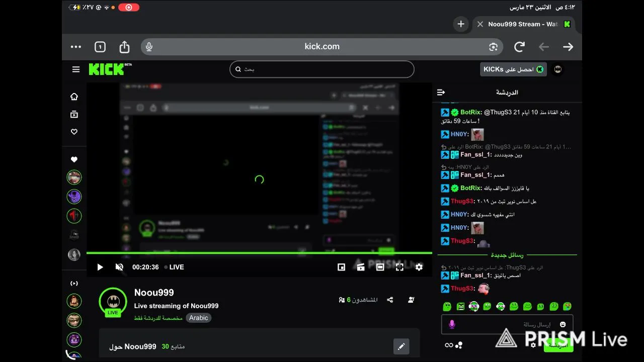The width and height of the screenshot is (644, 362).
Task: Tap the browser share icon
Action: tap(124, 47)
